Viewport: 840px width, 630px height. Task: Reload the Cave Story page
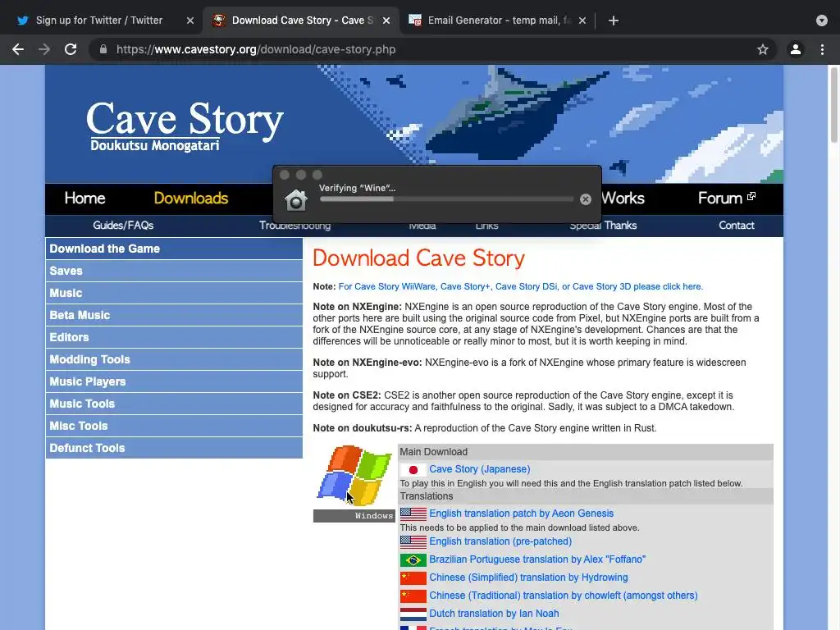(71, 49)
